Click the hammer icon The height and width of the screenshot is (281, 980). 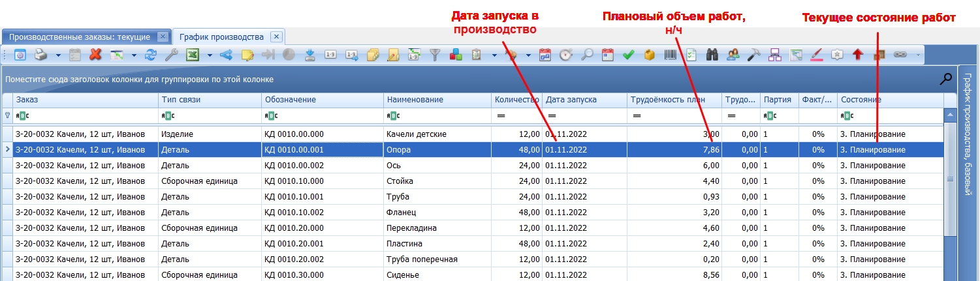754,55
